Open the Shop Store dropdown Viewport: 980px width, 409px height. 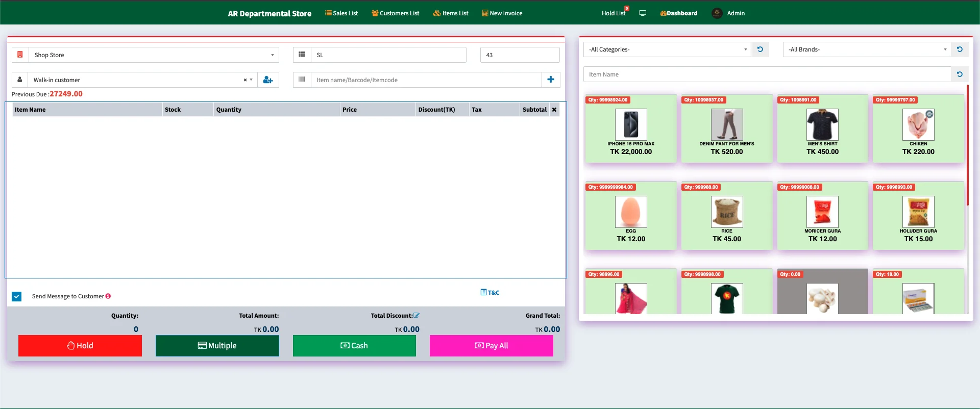tap(154, 55)
